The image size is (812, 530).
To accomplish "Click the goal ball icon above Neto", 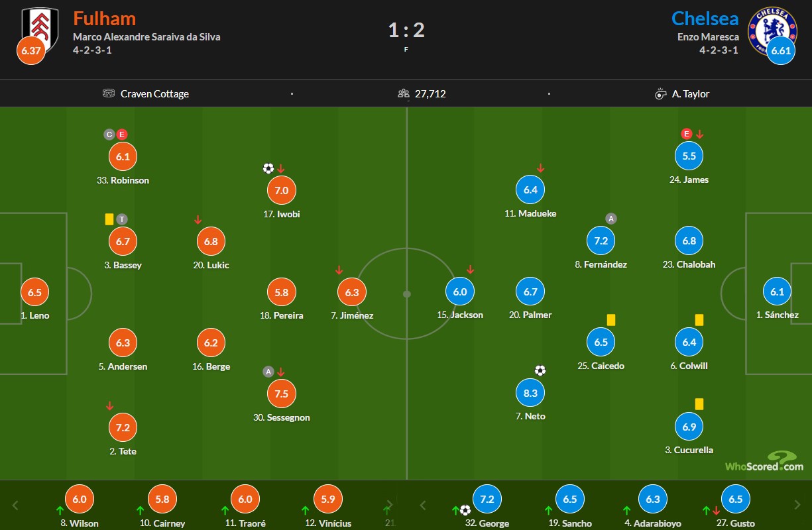I will [x=540, y=370].
